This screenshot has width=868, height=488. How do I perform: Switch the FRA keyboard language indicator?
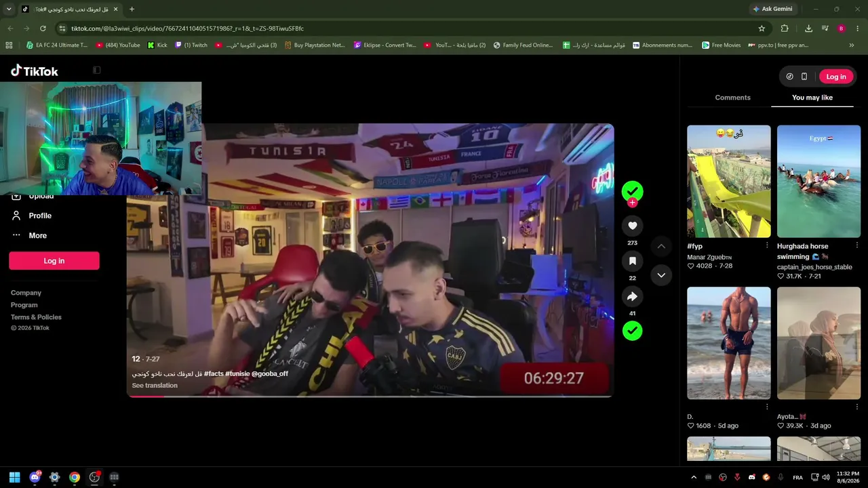pyautogui.click(x=797, y=477)
